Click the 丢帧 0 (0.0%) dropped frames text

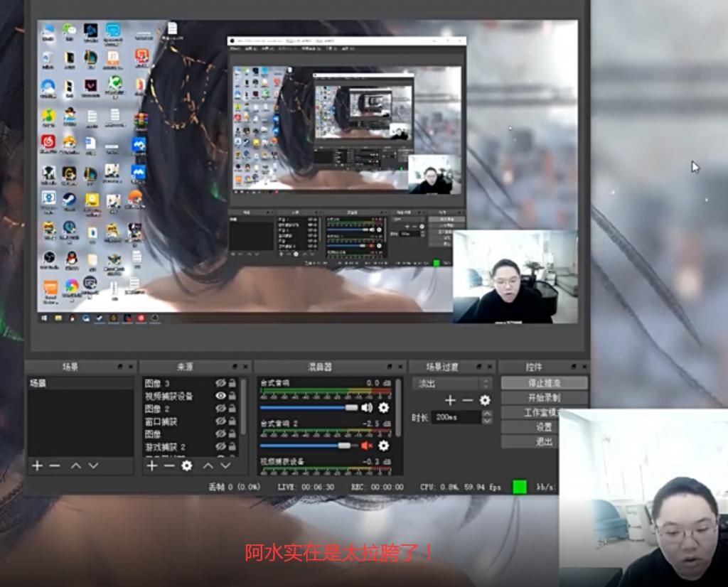coord(234,487)
